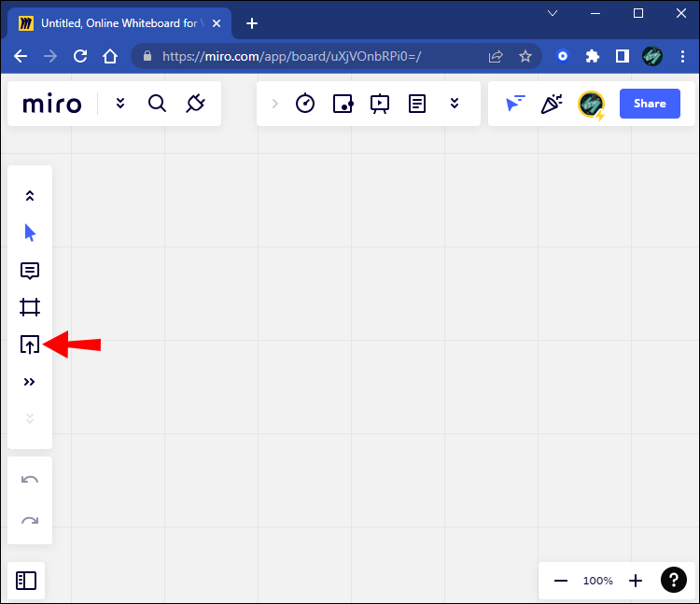Viewport: 700px width, 604px height.
Task: Select the comment tool
Action: tap(30, 271)
